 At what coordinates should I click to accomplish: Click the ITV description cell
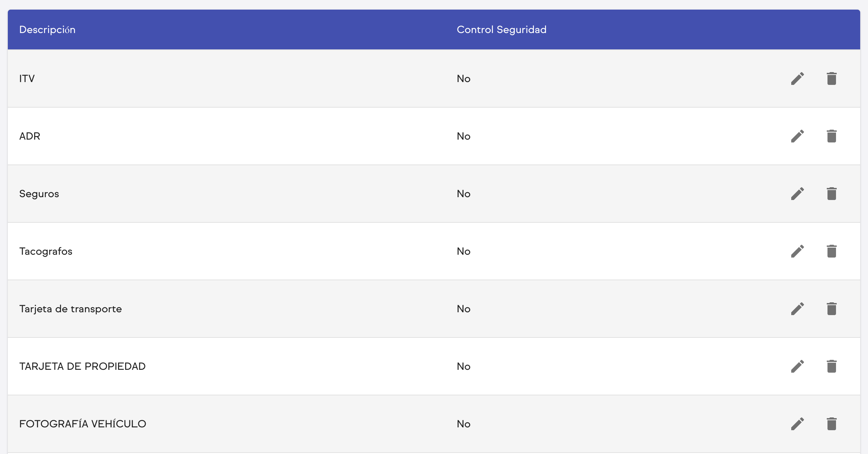click(x=27, y=79)
